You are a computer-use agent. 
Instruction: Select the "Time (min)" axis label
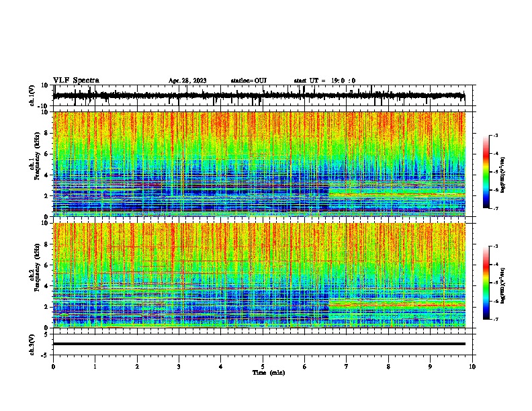[269, 373]
